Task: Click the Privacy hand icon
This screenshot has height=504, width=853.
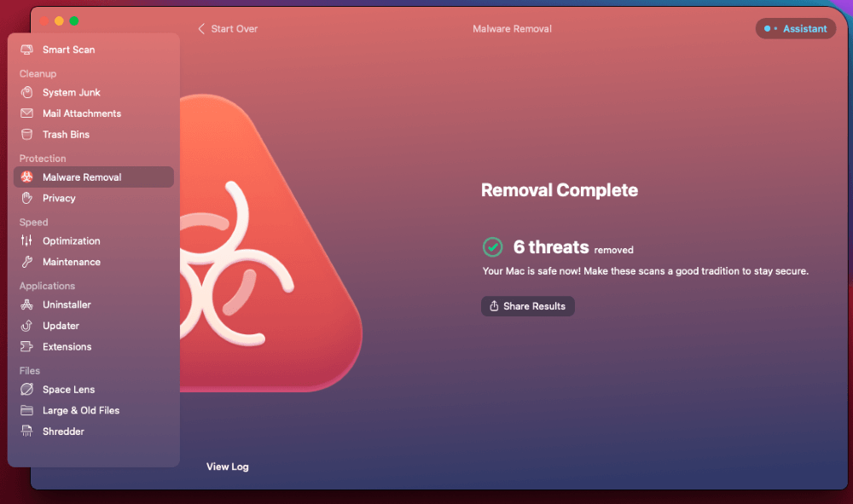Action: point(26,198)
